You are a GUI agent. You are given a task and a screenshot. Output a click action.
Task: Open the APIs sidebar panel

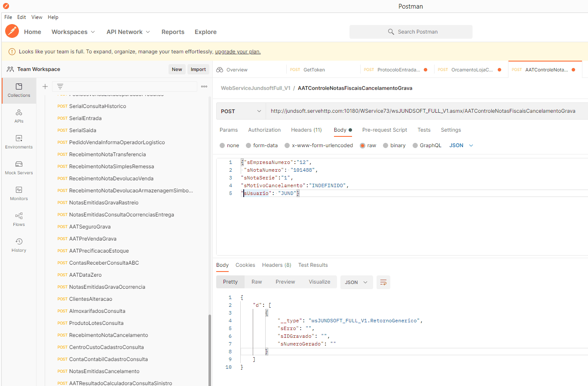coord(19,116)
